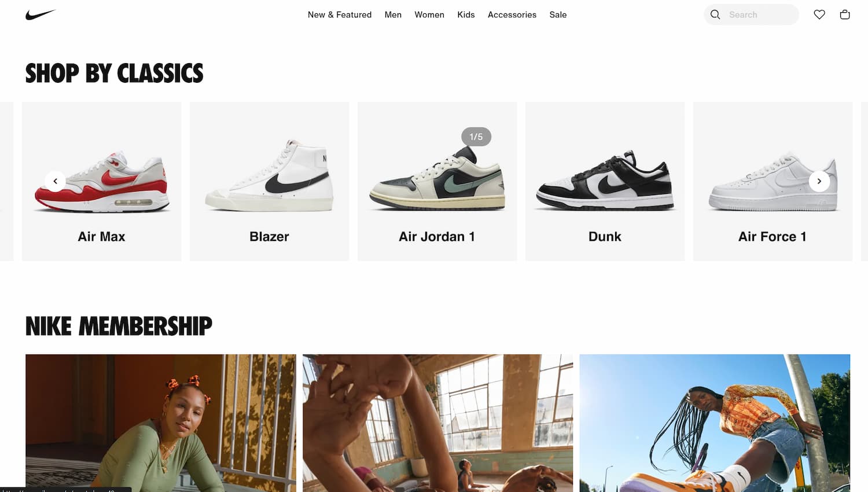This screenshot has height=492, width=868.
Task: Open the New & Featured menu
Action: pos(340,14)
